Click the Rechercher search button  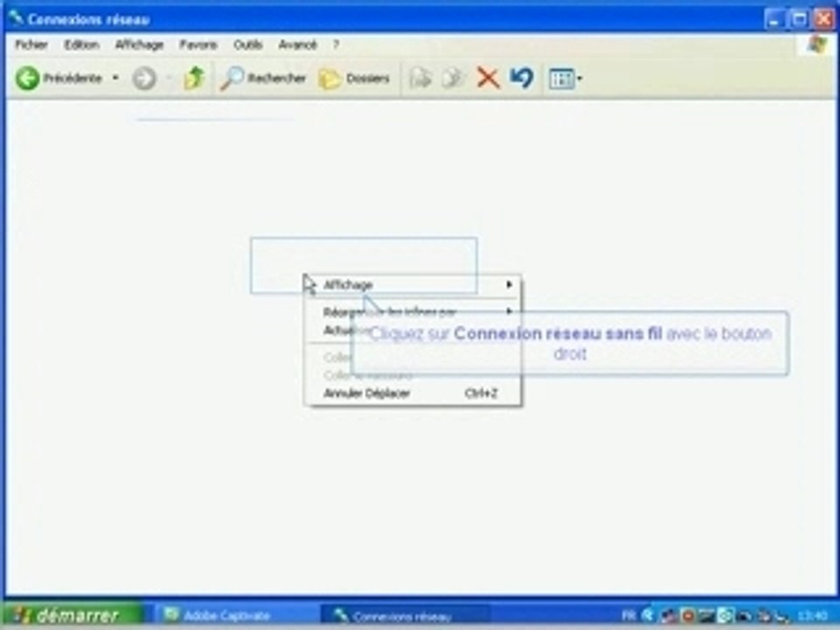tap(263, 79)
